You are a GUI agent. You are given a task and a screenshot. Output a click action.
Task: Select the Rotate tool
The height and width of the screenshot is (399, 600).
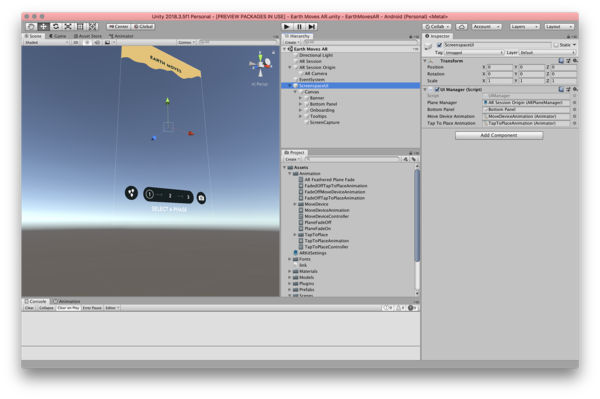click(x=56, y=26)
